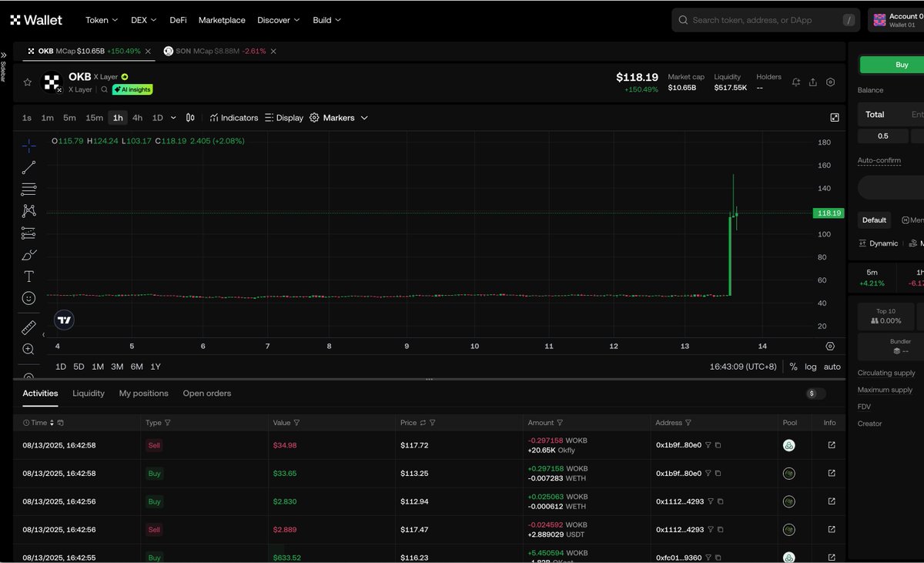
Task: Expand more timeframes dropdown arrow
Action: pos(173,118)
